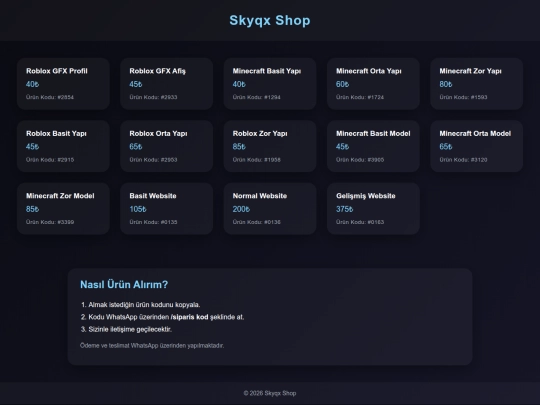The image size is (540, 405).
Task: Click the © 2026 Skyqx Shop footer text
Action: [x=270, y=393]
